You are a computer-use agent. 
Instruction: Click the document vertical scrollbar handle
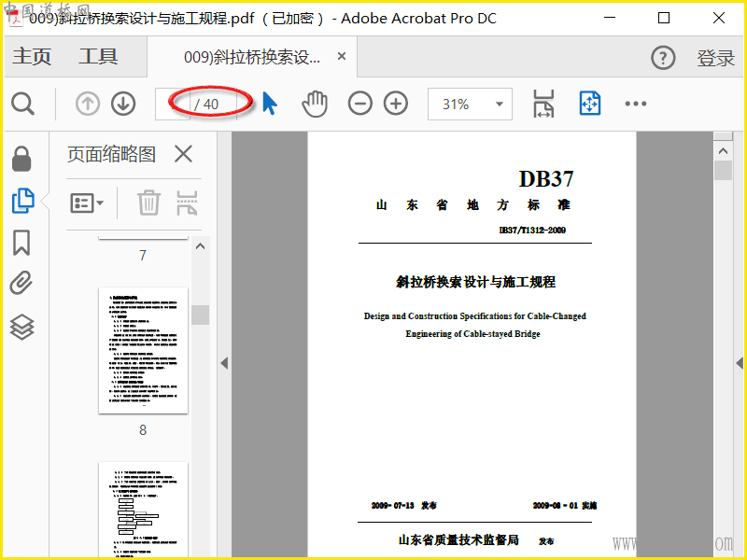tap(723, 170)
